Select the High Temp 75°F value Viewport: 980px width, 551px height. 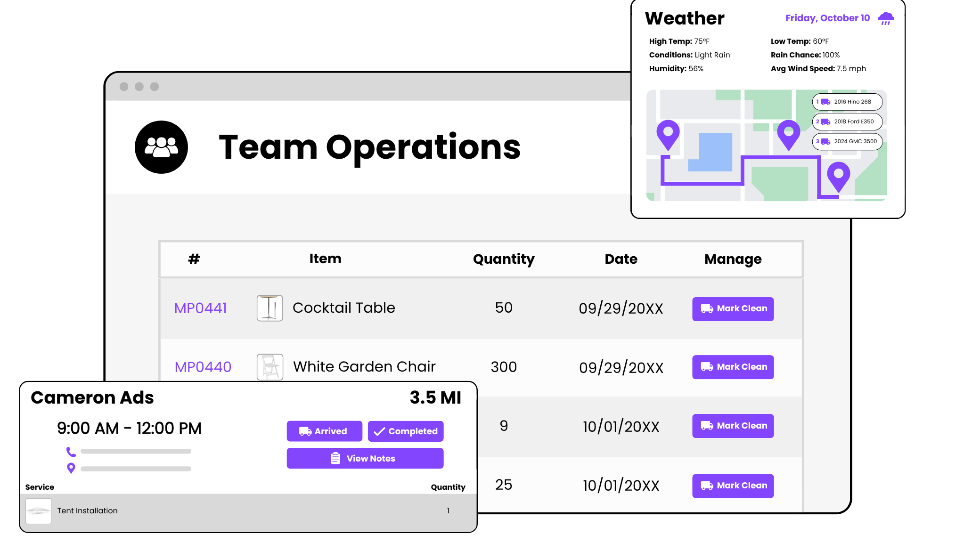(702, 41)
